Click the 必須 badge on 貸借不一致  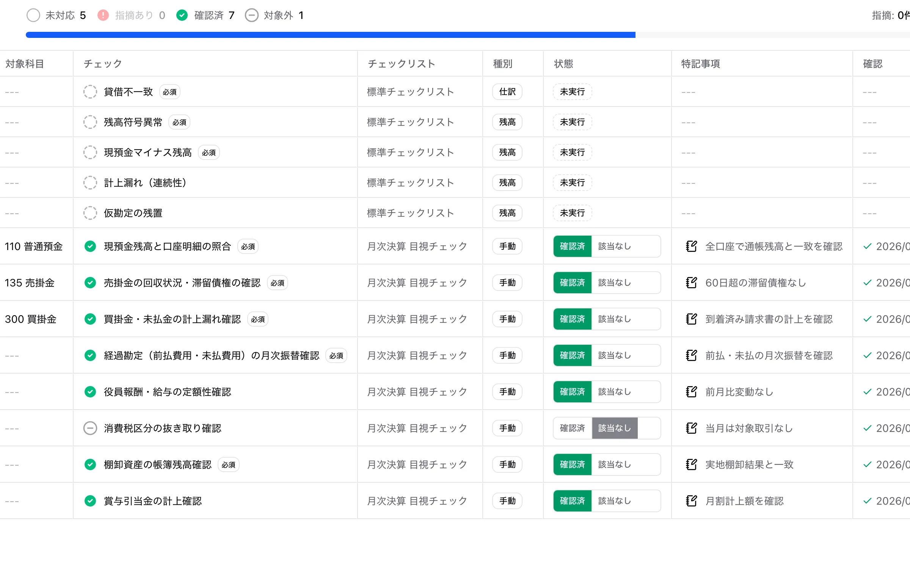point(169,92)
